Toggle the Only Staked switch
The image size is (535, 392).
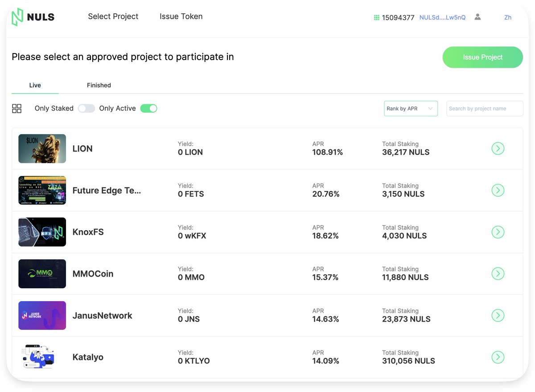click(86, 108)
